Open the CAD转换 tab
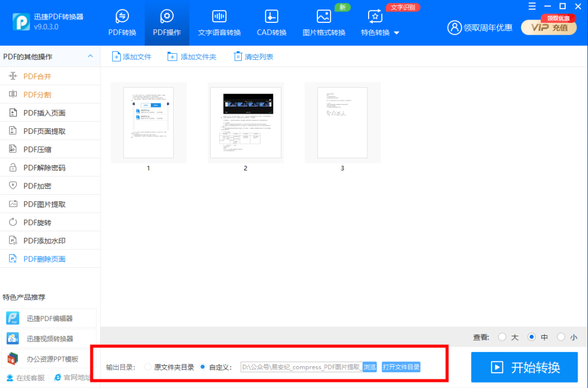588x388 pixels. 272,23
